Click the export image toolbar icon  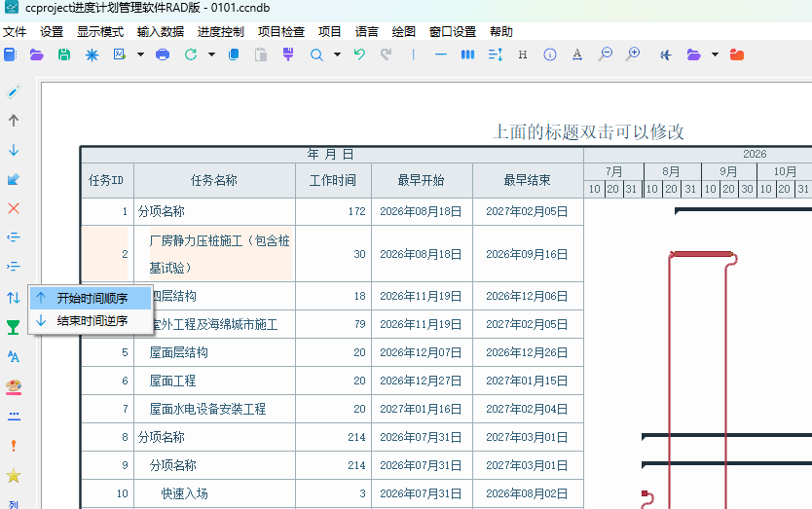click(120, 55)
